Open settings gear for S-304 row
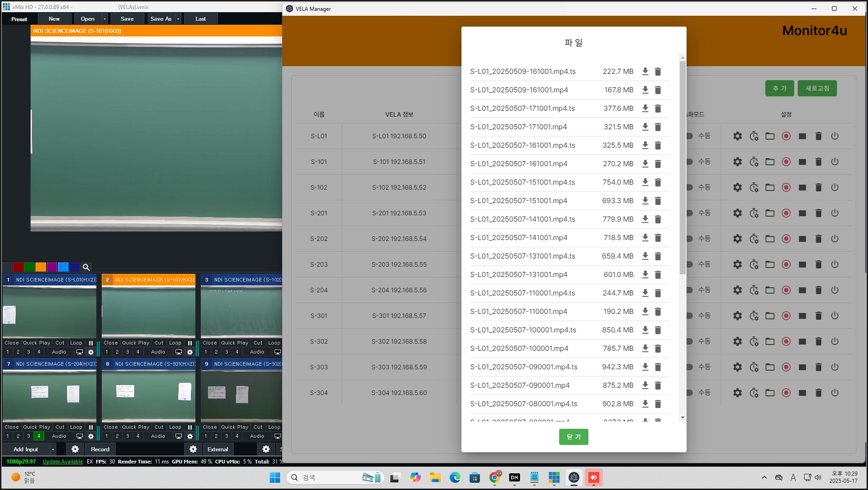Screen dimensions: 868x490 tap(737, 393)
